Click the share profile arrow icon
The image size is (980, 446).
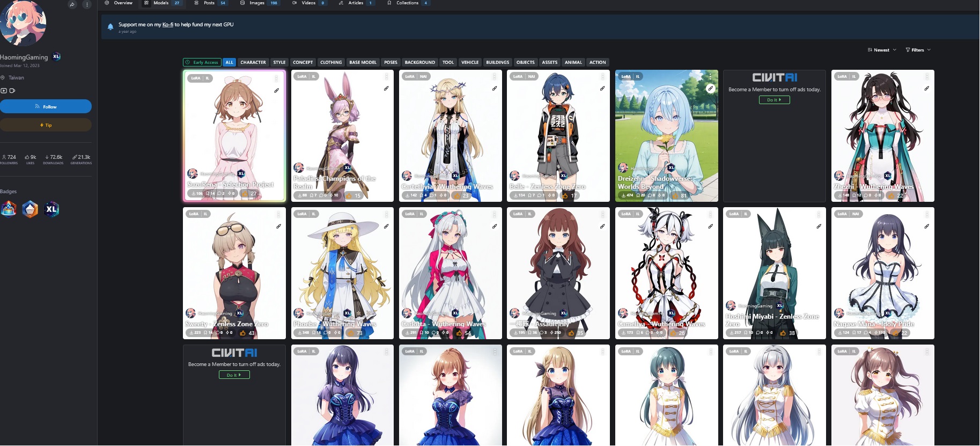(72, 4)
